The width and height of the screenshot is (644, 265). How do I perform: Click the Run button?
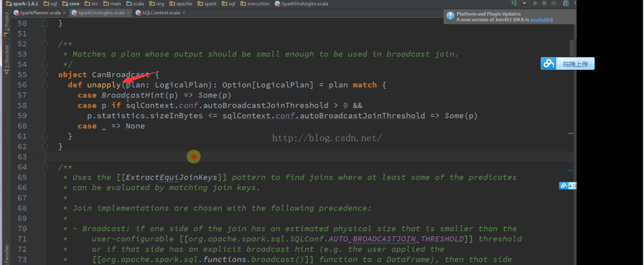pos(535,3)
